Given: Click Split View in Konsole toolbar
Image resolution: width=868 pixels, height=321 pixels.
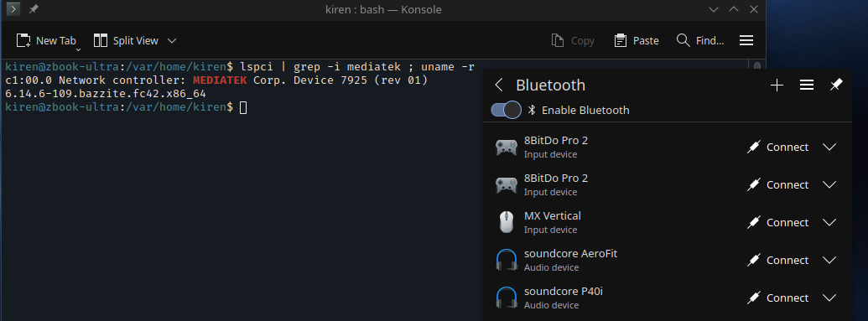Looking at the screenshot, I should click(x=126, y=40).
